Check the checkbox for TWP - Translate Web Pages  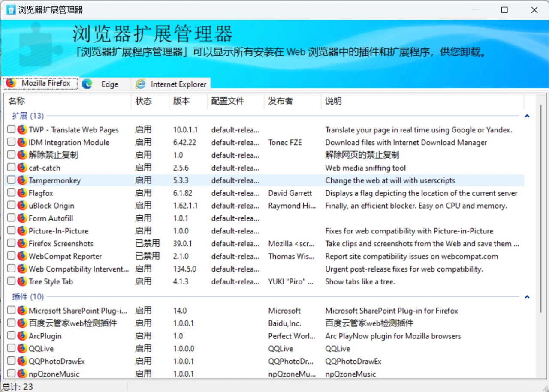(11, 129)
